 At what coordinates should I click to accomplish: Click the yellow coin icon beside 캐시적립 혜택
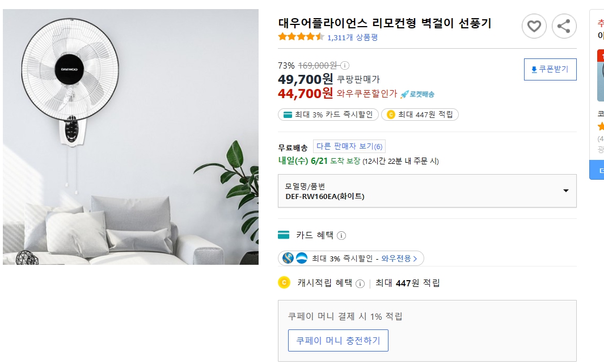[x=284, y=282]
